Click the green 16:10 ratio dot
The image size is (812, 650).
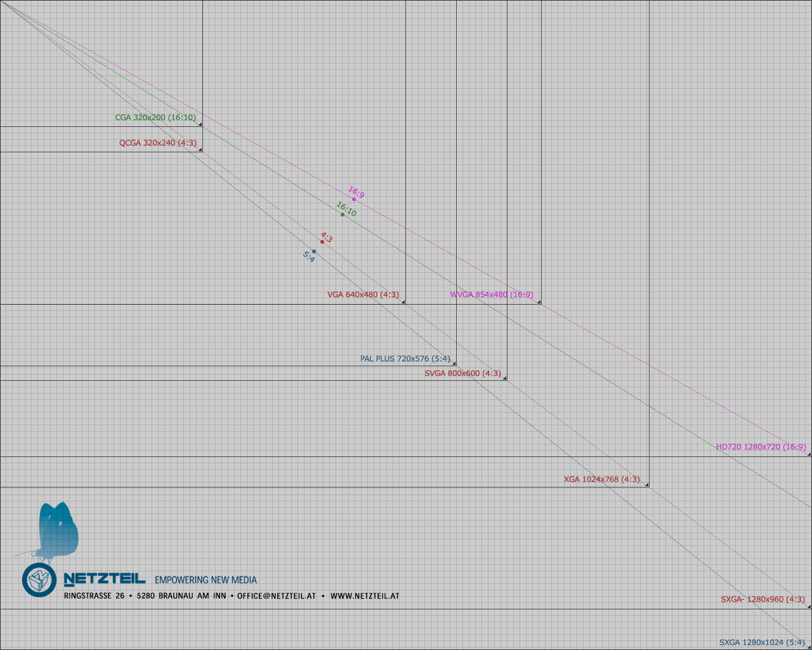coord(343,215)
